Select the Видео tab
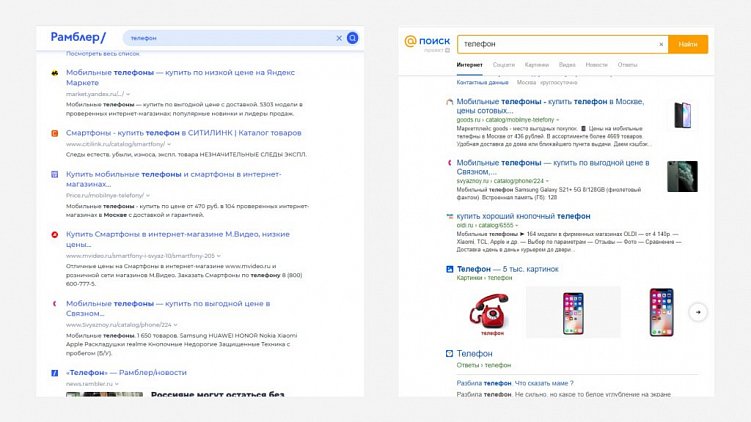This screenshot has width=751, height=422. click(x=567, y=65)
